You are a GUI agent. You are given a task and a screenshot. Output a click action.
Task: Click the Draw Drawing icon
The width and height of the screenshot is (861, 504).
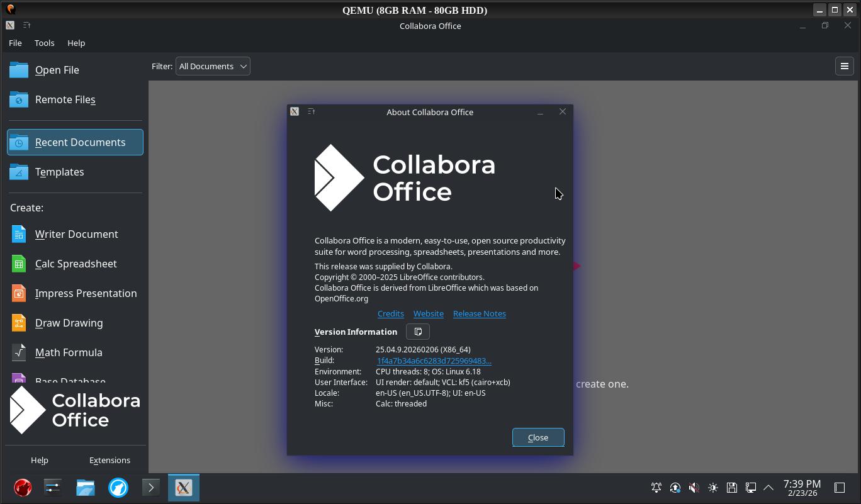[19, 323]
